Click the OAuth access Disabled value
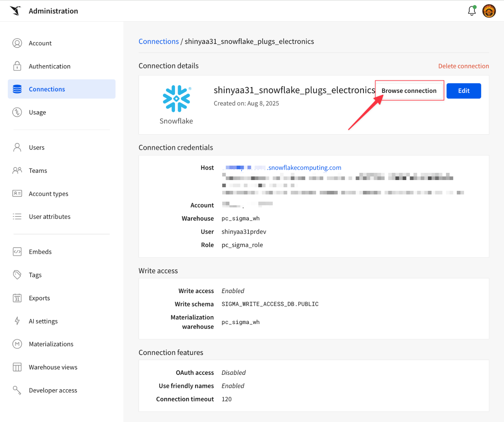 click(x=234, y=373)
